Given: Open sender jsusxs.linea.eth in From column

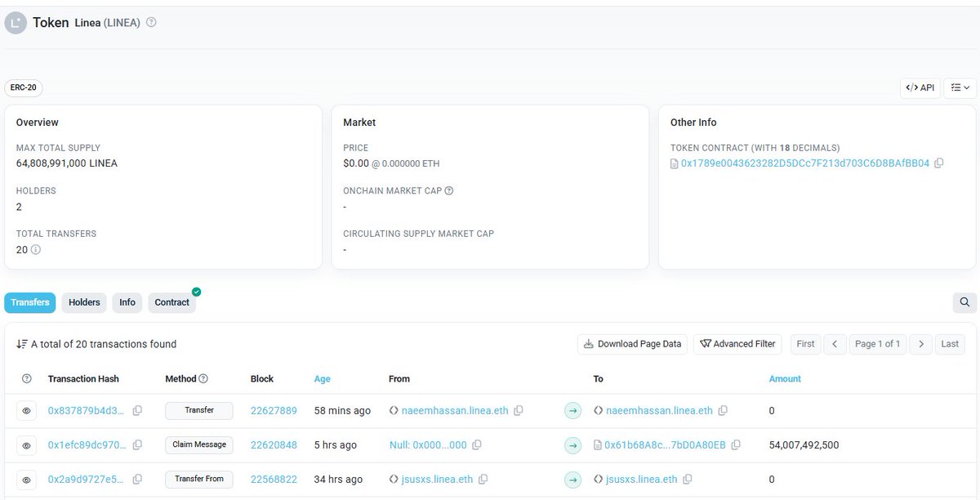Looking at the screenshot, I should click(x=437, y=480).
